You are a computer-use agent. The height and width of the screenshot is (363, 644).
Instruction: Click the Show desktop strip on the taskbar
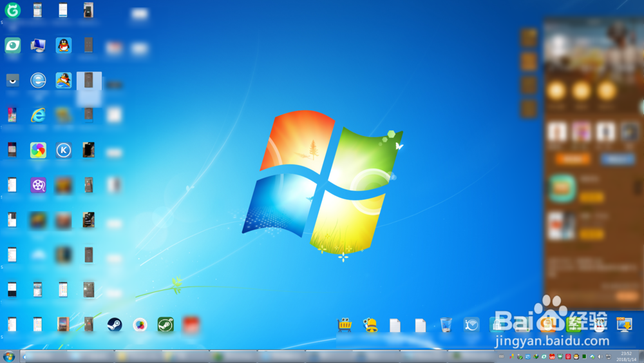point(641,357)
